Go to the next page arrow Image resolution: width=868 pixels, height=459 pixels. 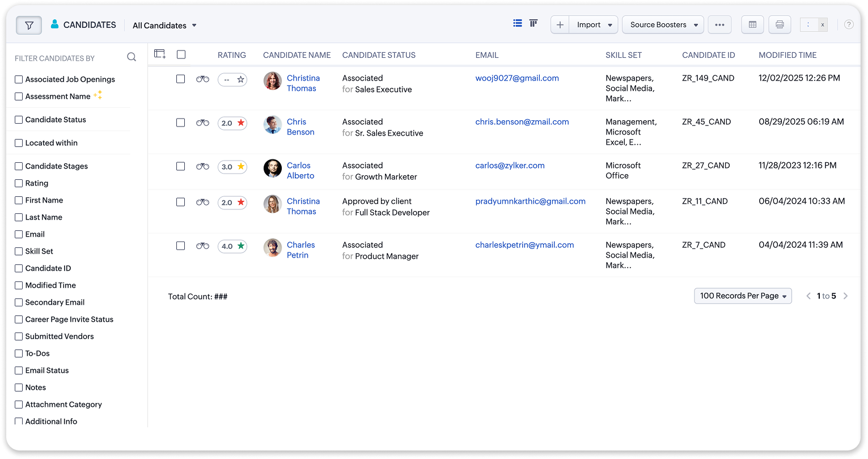pos(845,296)
